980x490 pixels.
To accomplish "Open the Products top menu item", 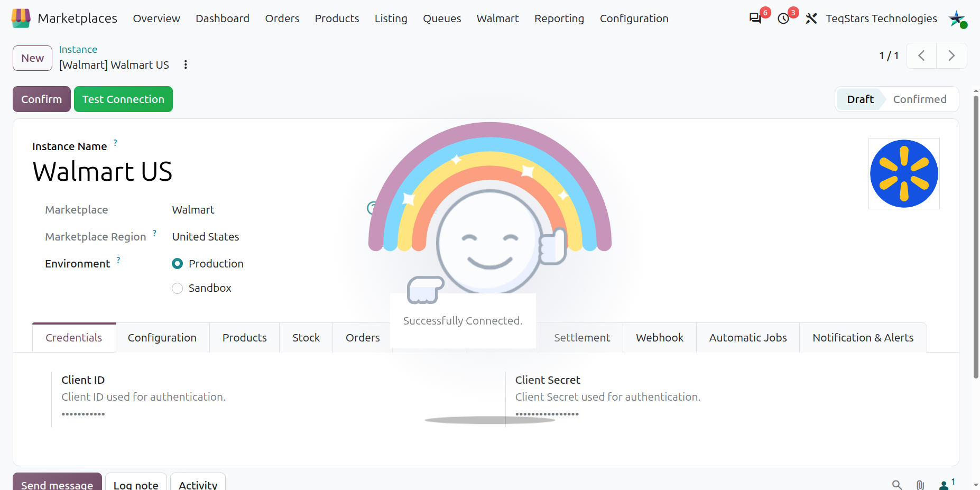I will [x=337, y=19].
